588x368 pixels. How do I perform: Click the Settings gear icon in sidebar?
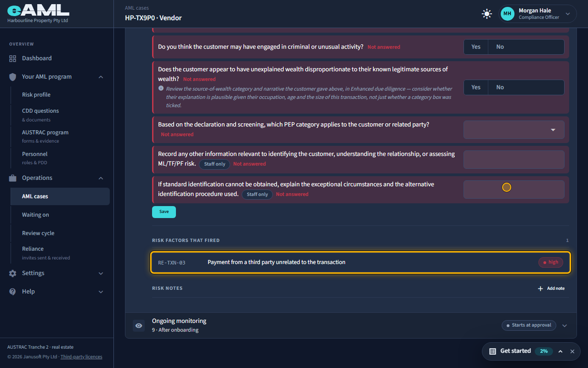(x=12, y=273)
